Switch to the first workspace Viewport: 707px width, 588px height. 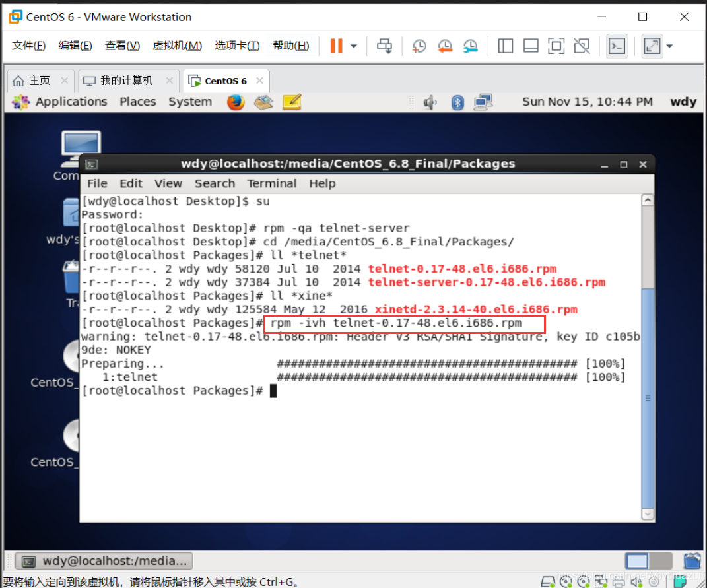tap(636, 562)
